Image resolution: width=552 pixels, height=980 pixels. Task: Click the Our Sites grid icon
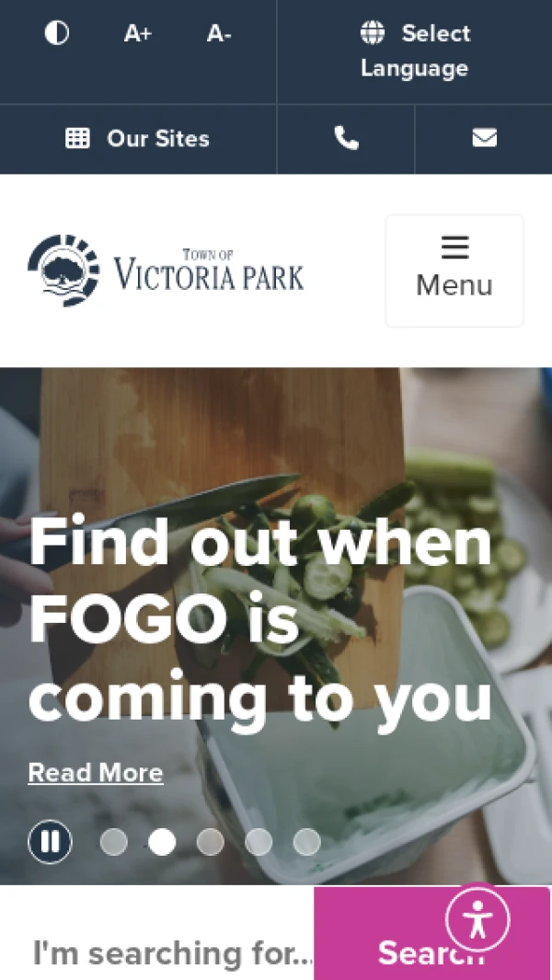point(77,138)
